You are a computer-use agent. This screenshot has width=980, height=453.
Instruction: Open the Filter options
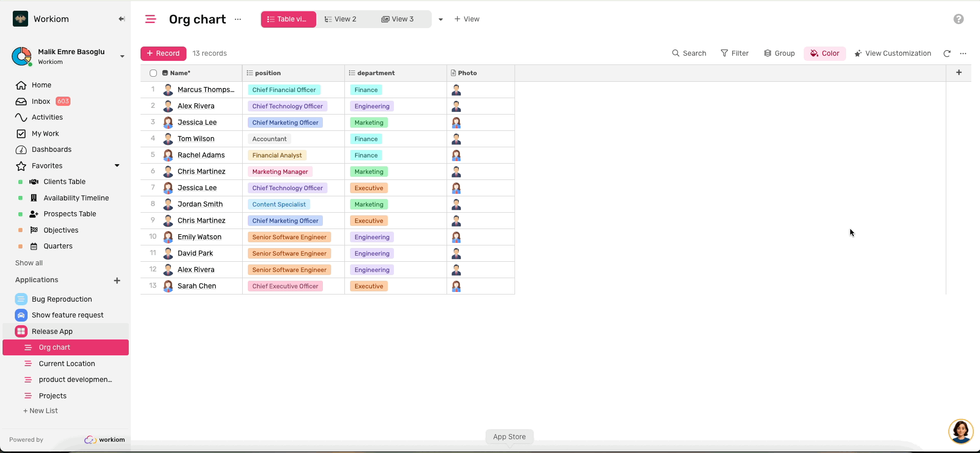pos(735,53)
